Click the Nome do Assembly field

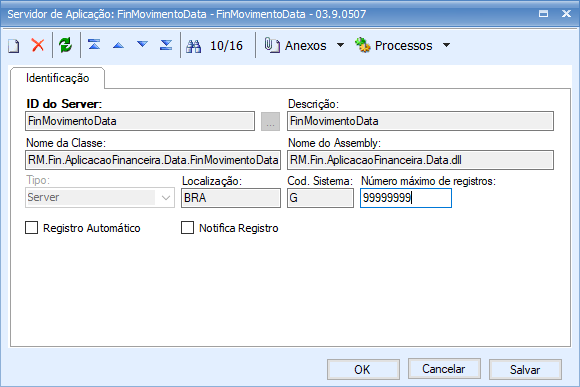coord(420,160)
